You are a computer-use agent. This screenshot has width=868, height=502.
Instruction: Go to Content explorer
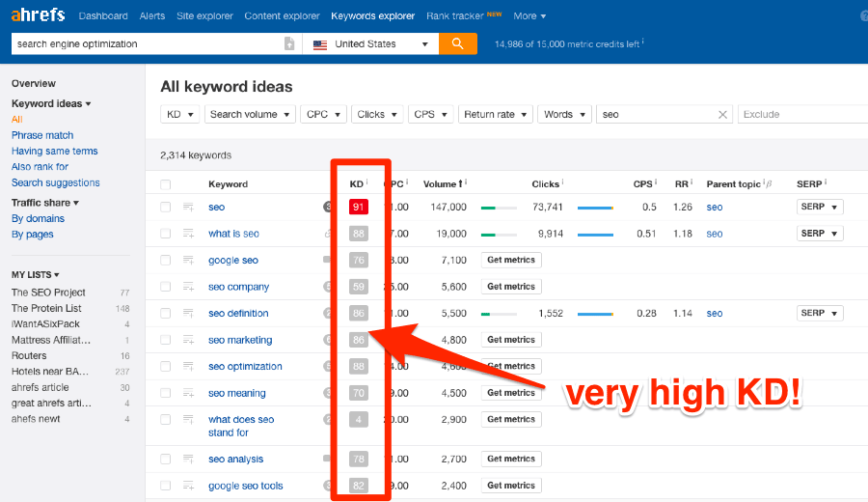(282, 16)
